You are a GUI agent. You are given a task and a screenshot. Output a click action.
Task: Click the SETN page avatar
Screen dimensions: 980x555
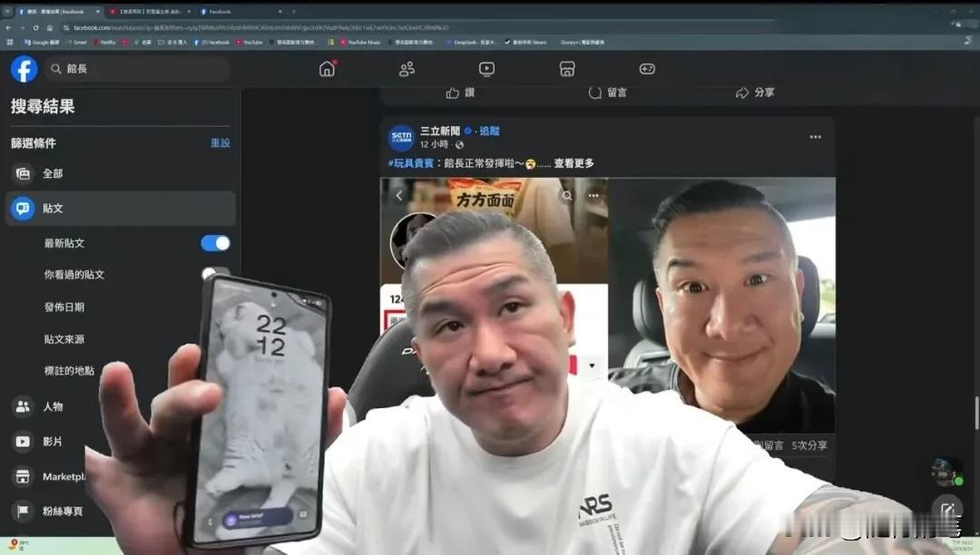pos(401,137)
